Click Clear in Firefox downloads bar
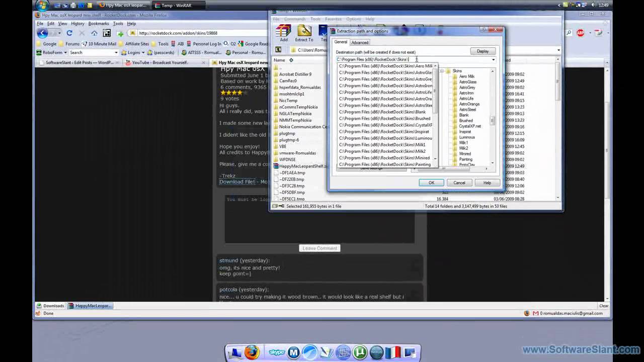The height and width of the screenshot is (362, 644). (604, 306)
